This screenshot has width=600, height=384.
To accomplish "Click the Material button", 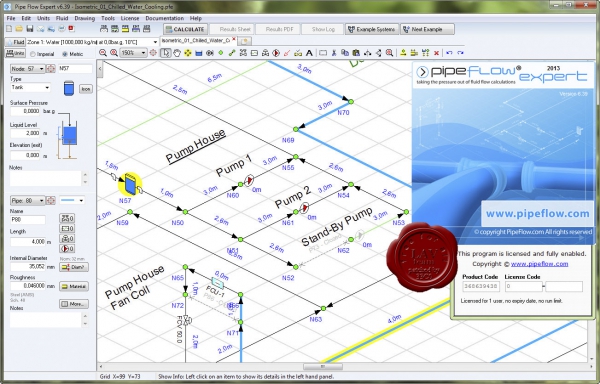I will 74,286.
